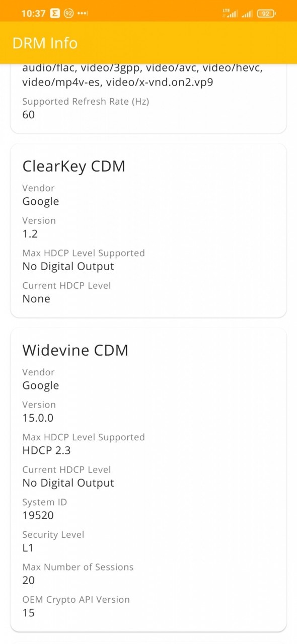Tap the battery indicator showing 92
Viewport: 297px width, 644px height.
tap(266, 14)
